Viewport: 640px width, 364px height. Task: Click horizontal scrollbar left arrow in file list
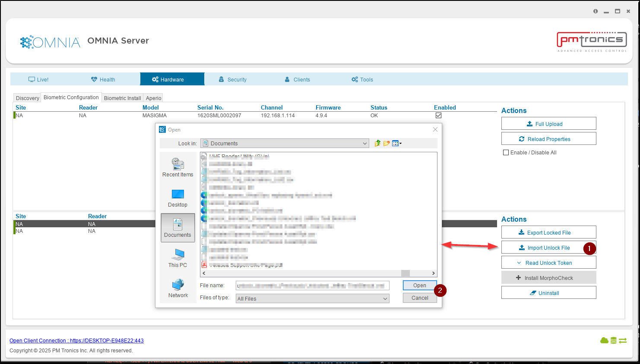pos(204,273)
